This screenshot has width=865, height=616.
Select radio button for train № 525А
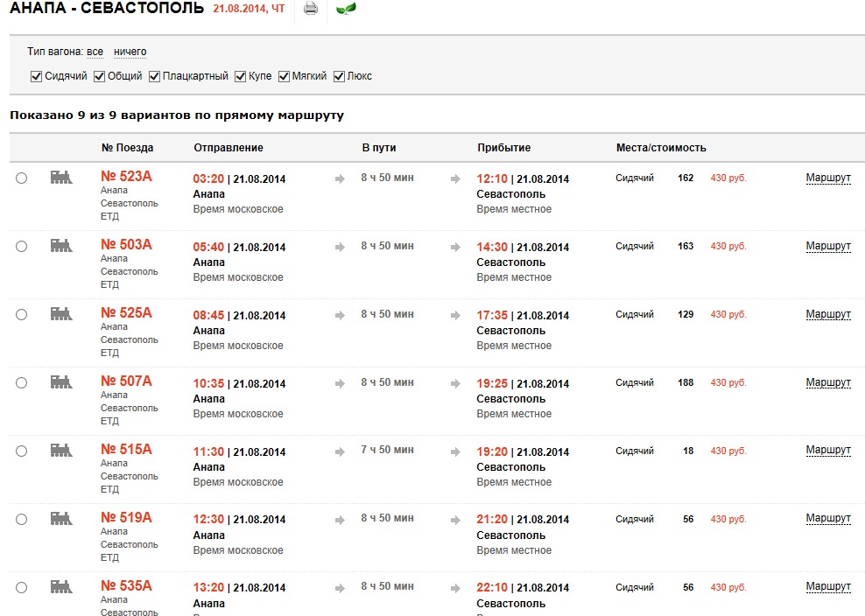coord(22,315)
